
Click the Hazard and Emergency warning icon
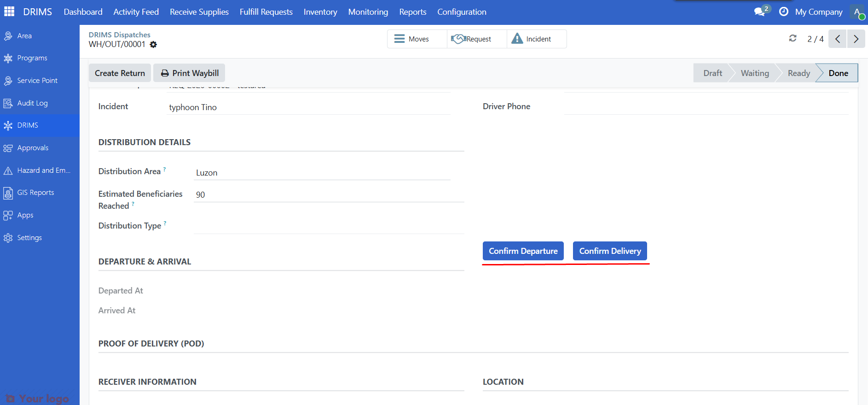point(8,170)
